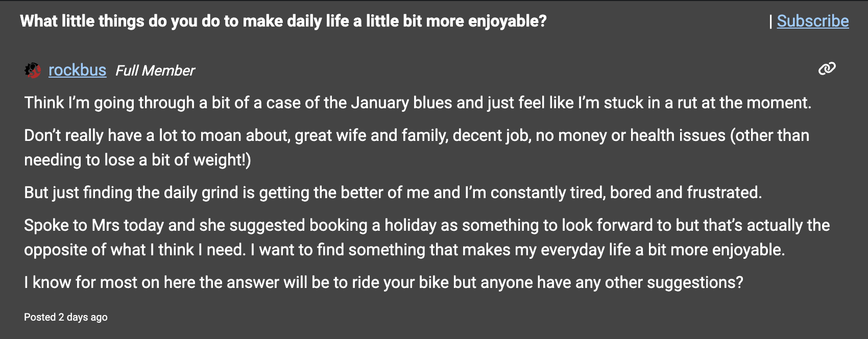Screen dimensions: 868x339
Task: Click the line ending with "bit of weight!)"
Action: pos(138,160)
